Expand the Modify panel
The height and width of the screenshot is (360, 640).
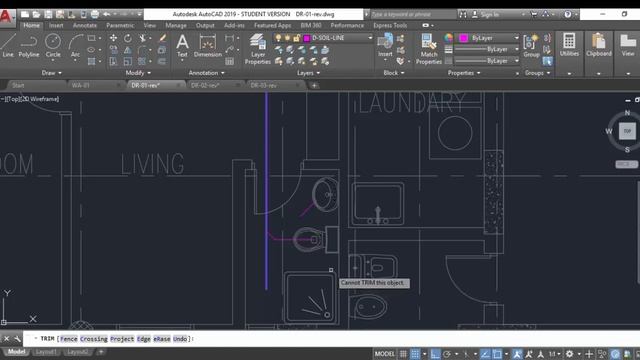click(x=138, y=73)
